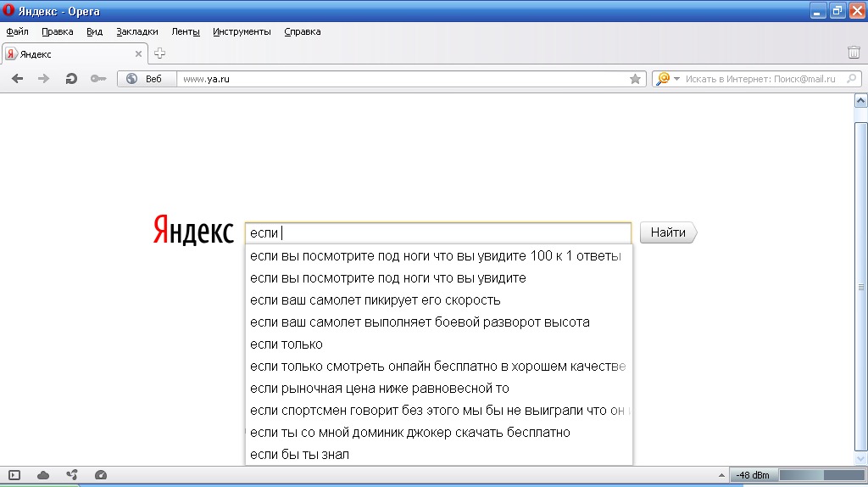The width and height of the screenshot is (868, 487).
Task: Open the Opera Unite icon in status bar
Action: (72, 475)
